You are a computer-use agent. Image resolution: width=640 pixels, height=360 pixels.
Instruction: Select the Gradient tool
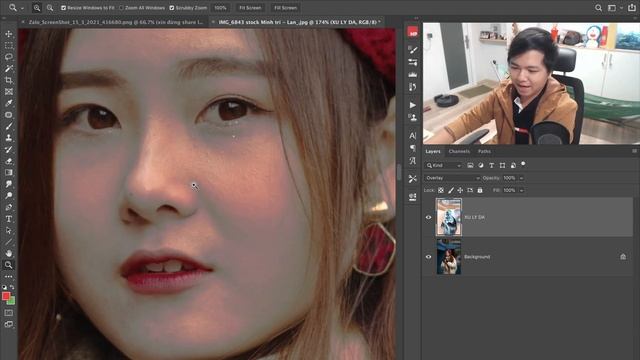click(9, 173)
